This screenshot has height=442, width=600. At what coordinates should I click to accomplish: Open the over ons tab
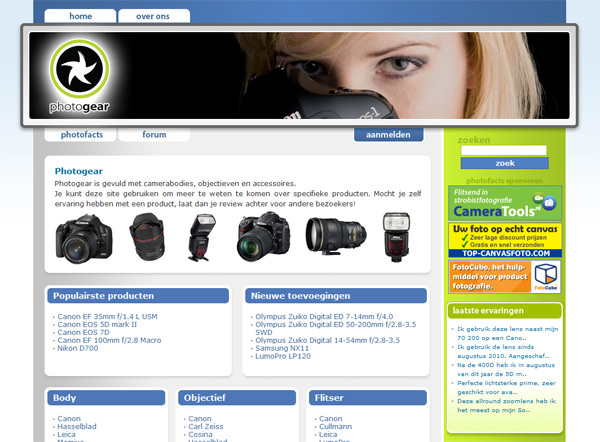[154, 16]
